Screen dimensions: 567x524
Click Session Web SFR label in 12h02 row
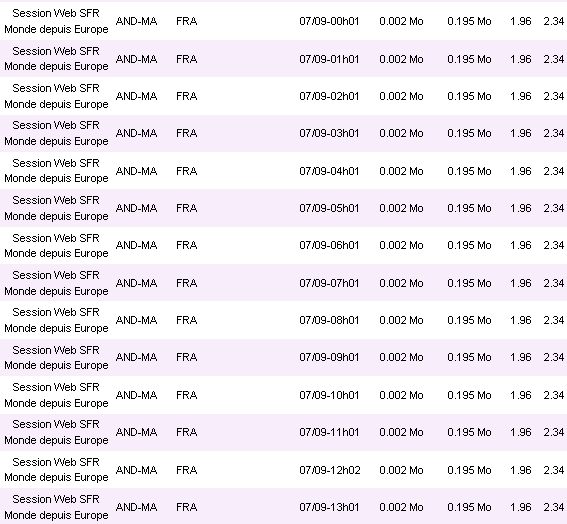[x=56, y=462]
